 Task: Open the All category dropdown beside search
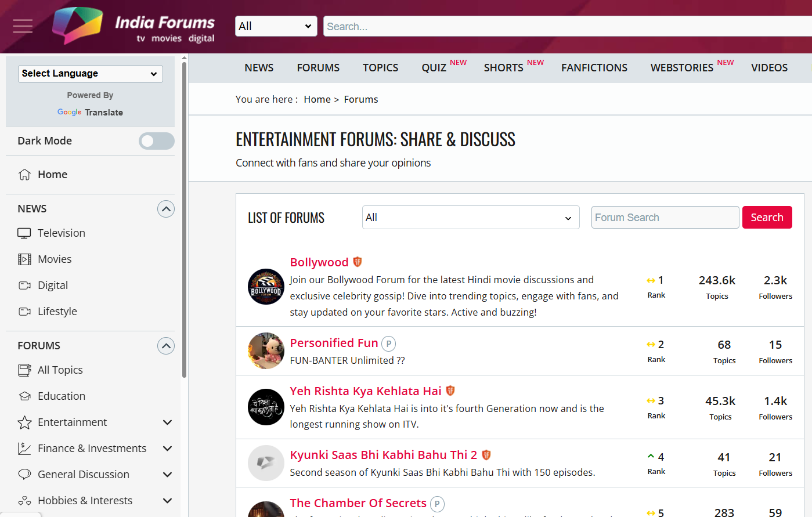click(x=276, y=26)
